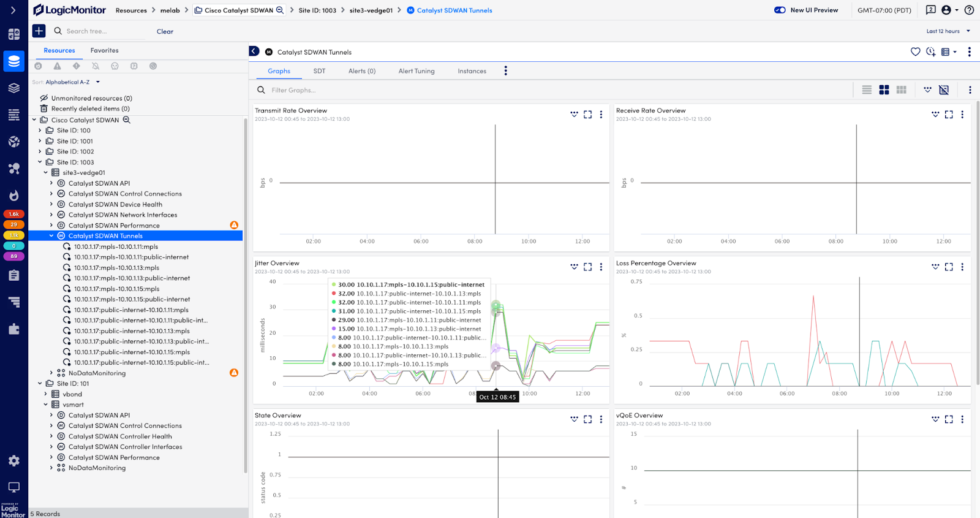Collapse Site ID: 1003 folder

[40, 162]
